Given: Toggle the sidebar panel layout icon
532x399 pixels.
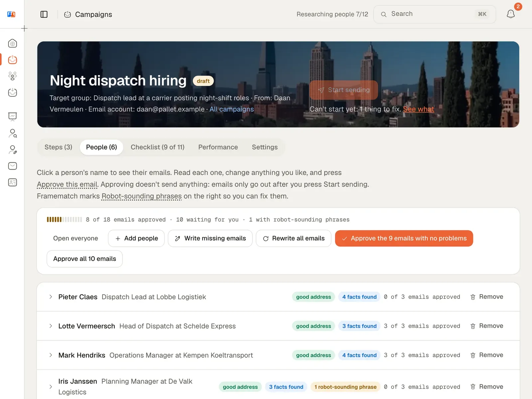Looking at the screenshot, I should tap(44, 14).
